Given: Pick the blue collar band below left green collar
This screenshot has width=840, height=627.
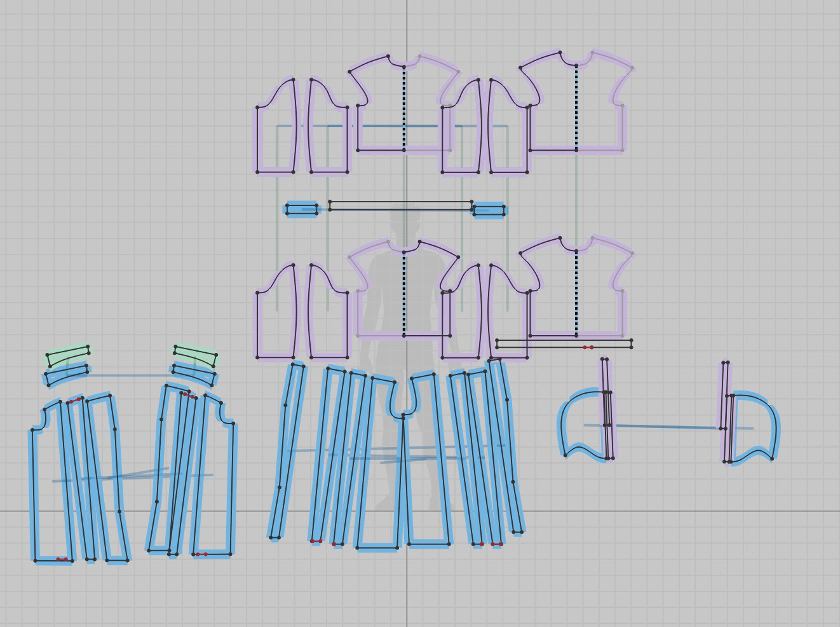Looking at the screenshot, I should pos(67,375).
